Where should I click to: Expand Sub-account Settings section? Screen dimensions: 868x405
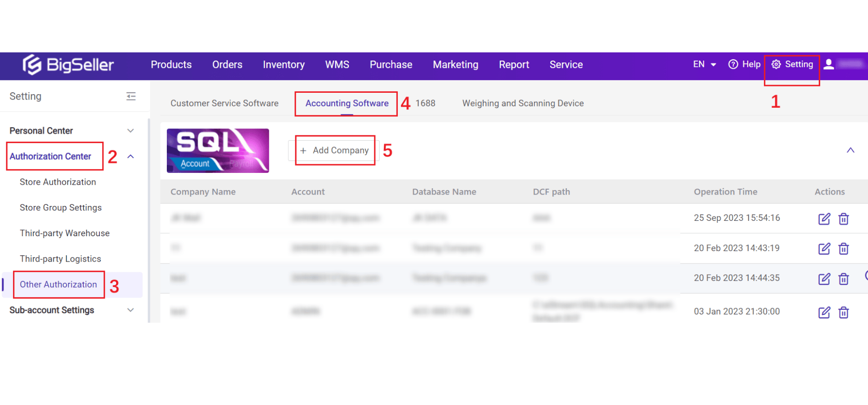pos(130,310)
